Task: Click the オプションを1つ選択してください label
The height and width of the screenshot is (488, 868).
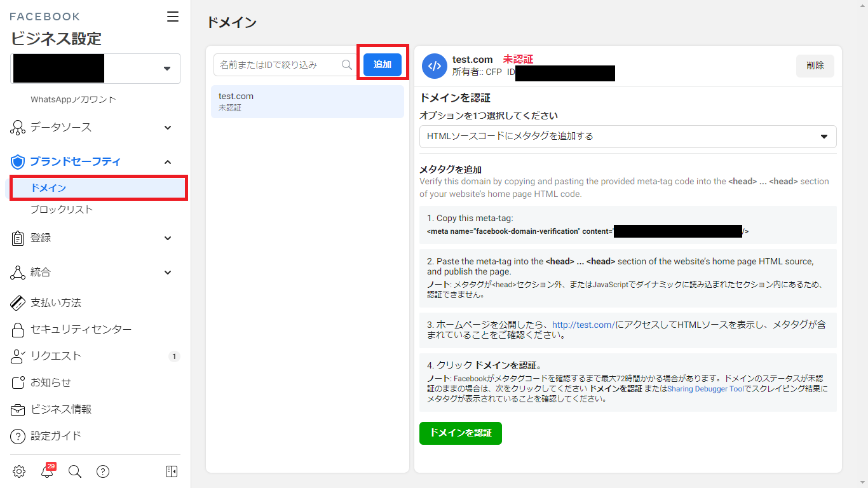Action: click(489, 116)
